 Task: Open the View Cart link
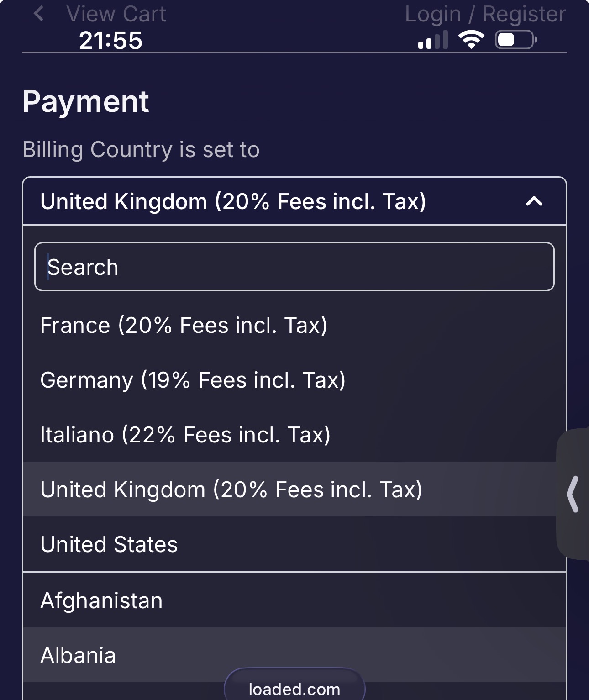tap(116, 14)
